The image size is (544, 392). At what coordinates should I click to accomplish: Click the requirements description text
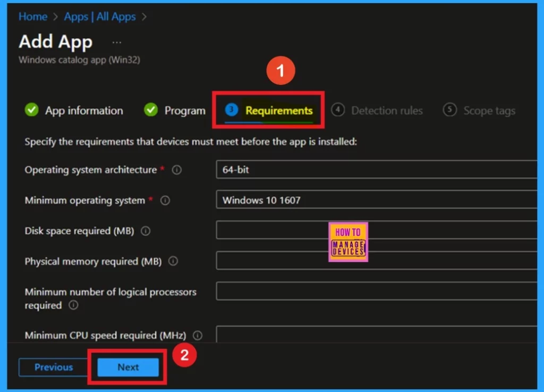point(191,142)
